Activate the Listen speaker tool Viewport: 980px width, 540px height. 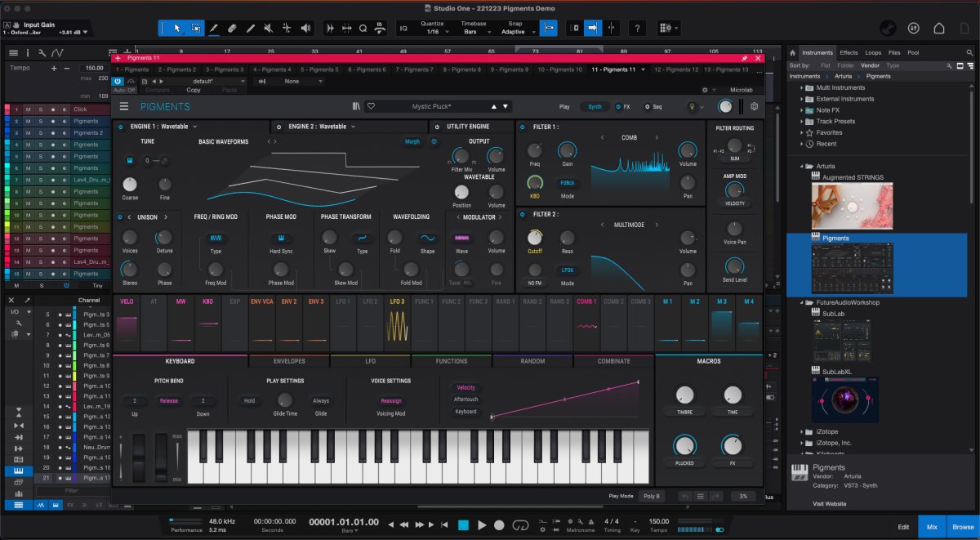pyautogui.click(x=306, y=28)
